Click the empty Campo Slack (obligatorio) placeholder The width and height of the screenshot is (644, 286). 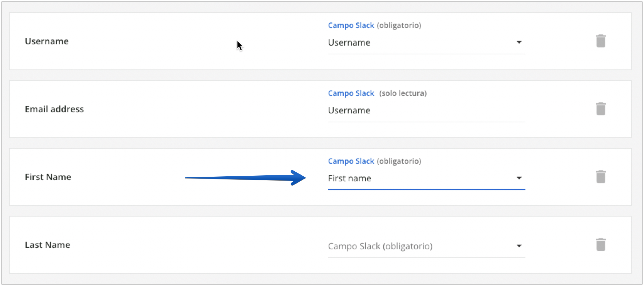[380, 246]
